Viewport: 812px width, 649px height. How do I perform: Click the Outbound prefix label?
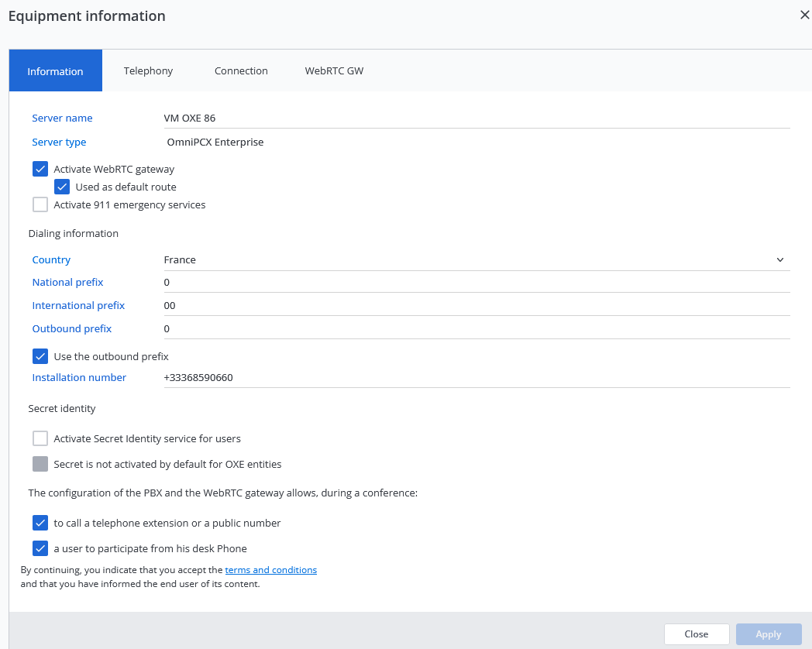tap(72, 329)
